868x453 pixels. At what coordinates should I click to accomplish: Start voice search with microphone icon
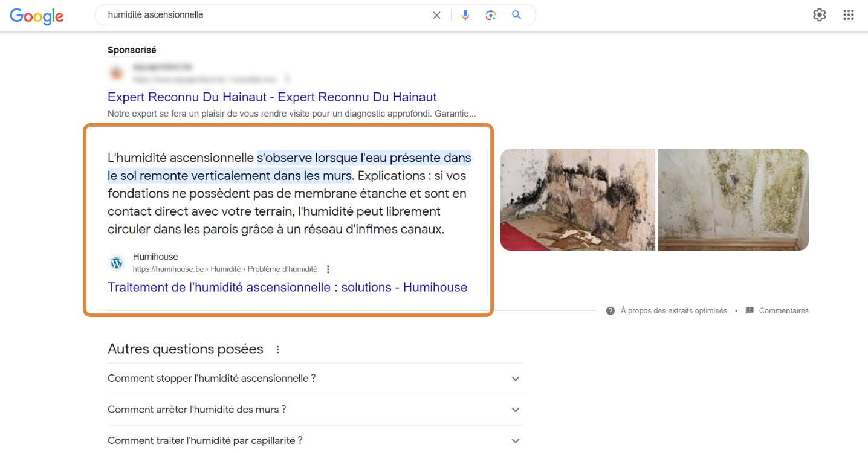point(465,15)
